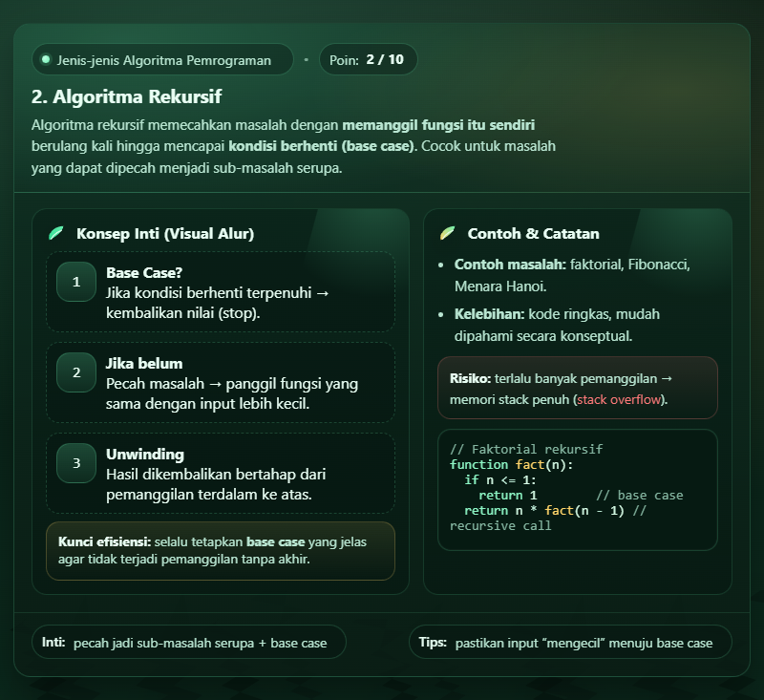Click the Risiko warning box
764x700 pixels.
(577, 388)
